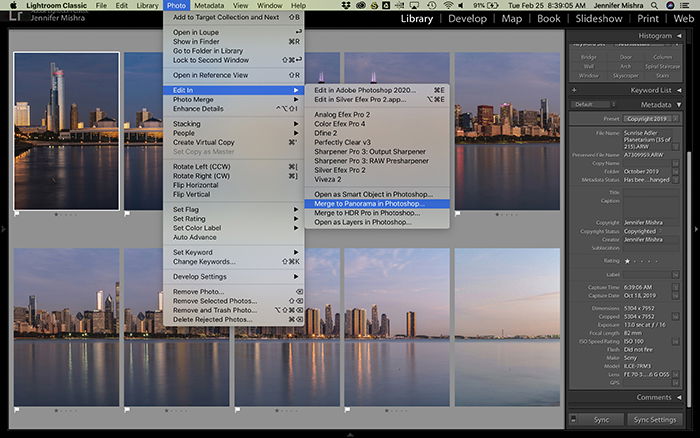Open the AirPlay display icon

point(414,5)
